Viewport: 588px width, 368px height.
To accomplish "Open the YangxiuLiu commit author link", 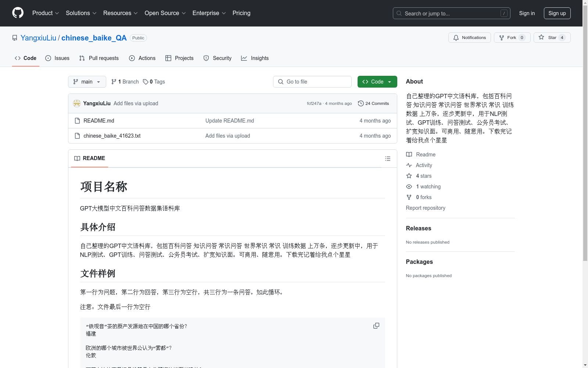I will click(x=97, y=103).
